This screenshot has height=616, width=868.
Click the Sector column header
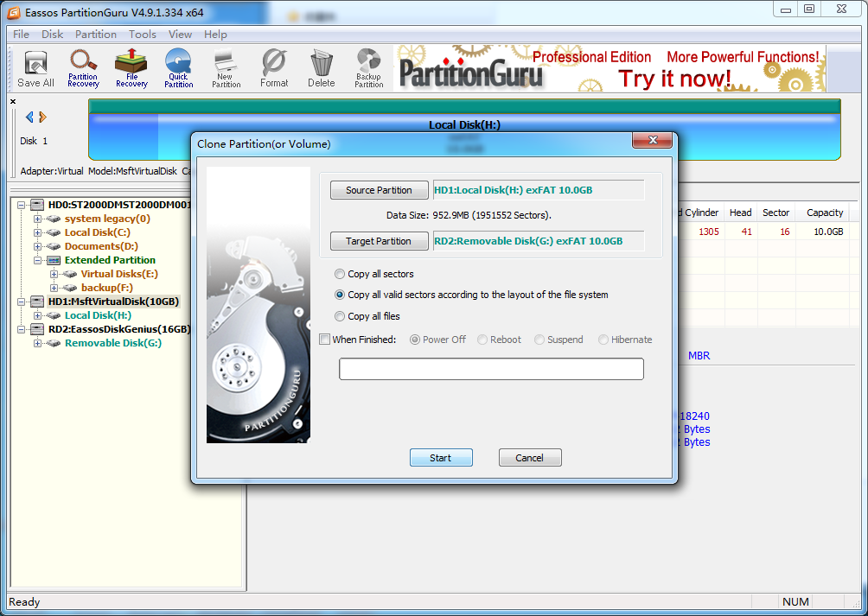pyautogui.click(x=775, y=213)
